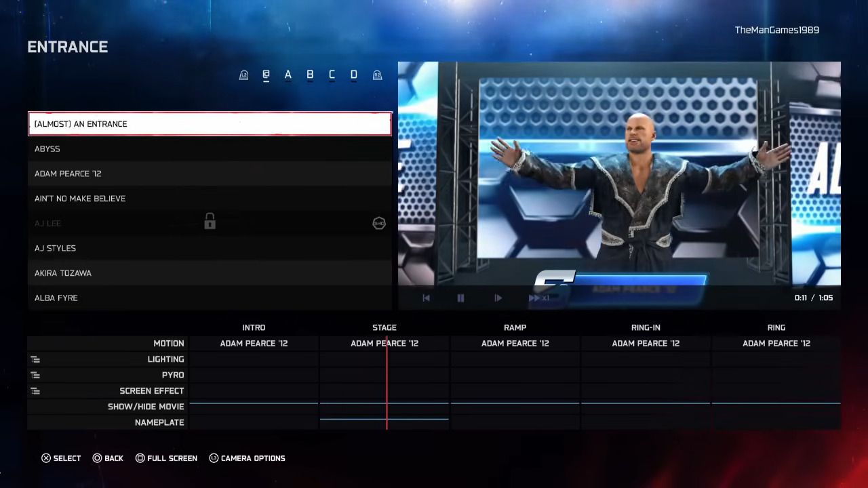Click the NAMEPLATE row label

pos(159,422)
